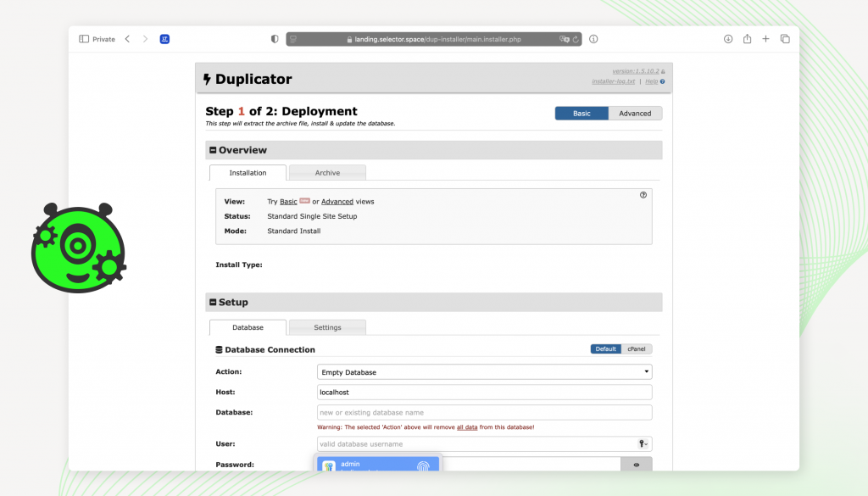Click the version lock icon
Screen dimensions: 868x496
(x=663, y=71)
